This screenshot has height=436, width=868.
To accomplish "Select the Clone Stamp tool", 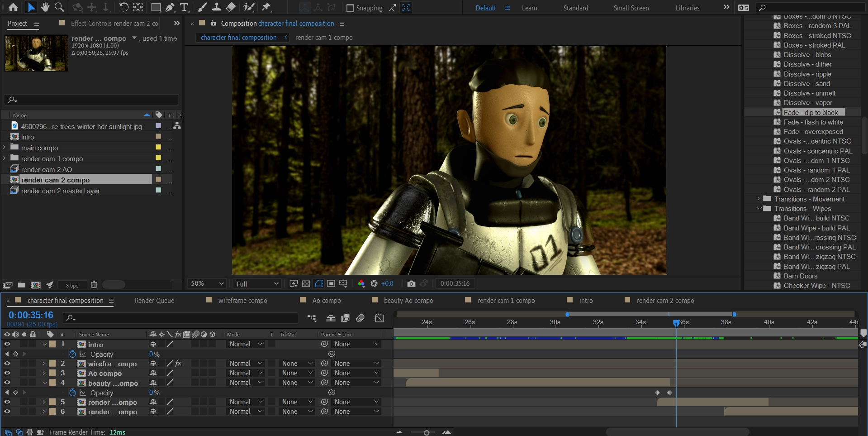I will 217,7.
